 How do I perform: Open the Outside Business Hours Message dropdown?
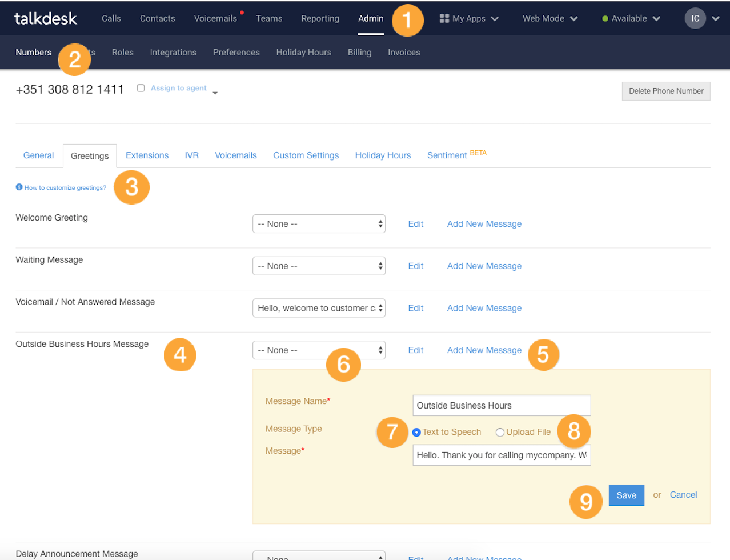tap(319, 350)
